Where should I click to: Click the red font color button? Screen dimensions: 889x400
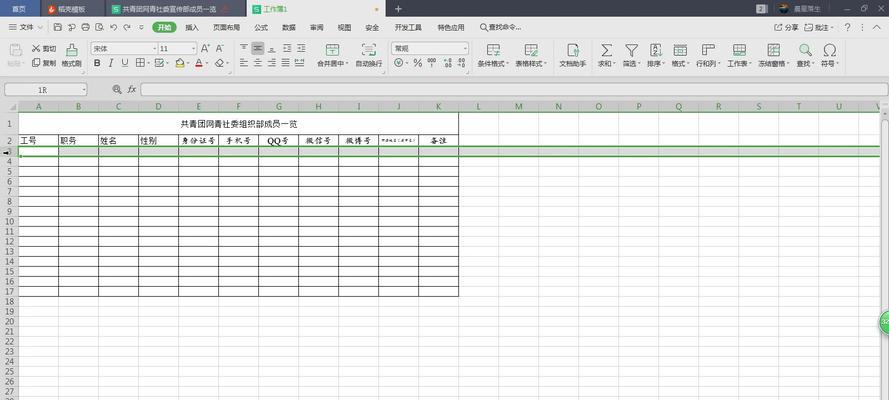point(199,63)
